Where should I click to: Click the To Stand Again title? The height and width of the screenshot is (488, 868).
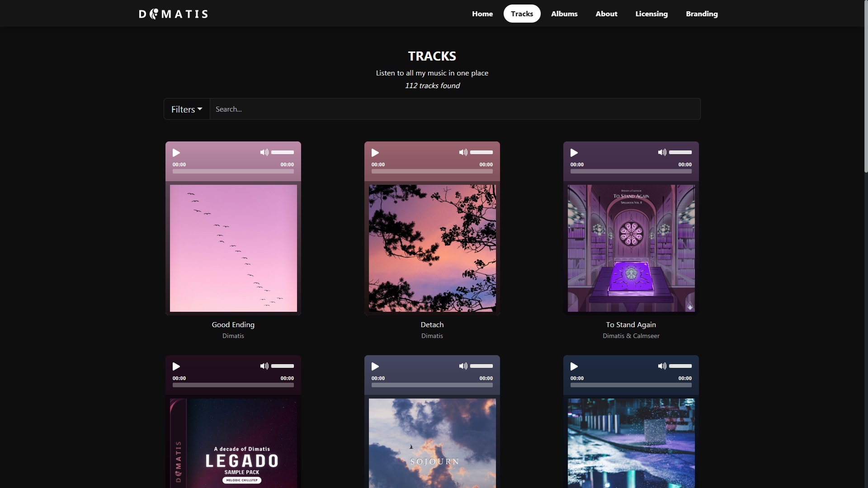click(x=631, y=324)
